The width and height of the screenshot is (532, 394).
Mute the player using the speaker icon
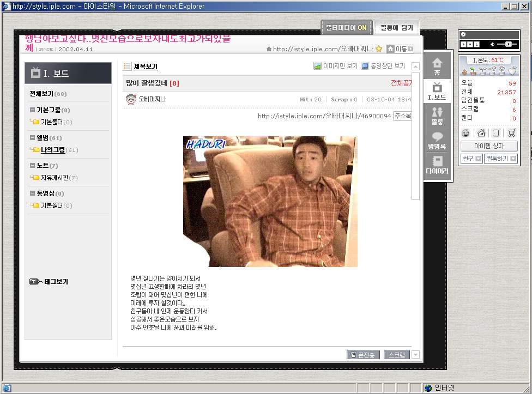click(x=492, y=45)
